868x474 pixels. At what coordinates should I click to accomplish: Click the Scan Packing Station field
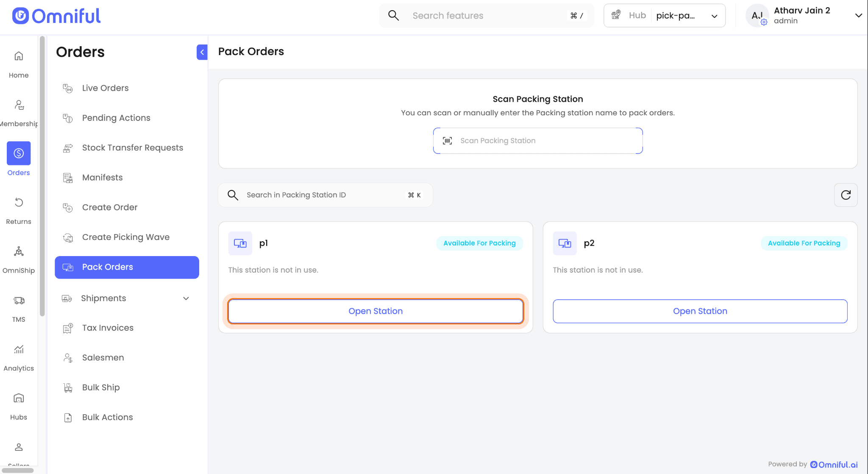click(x=537, y=141)
